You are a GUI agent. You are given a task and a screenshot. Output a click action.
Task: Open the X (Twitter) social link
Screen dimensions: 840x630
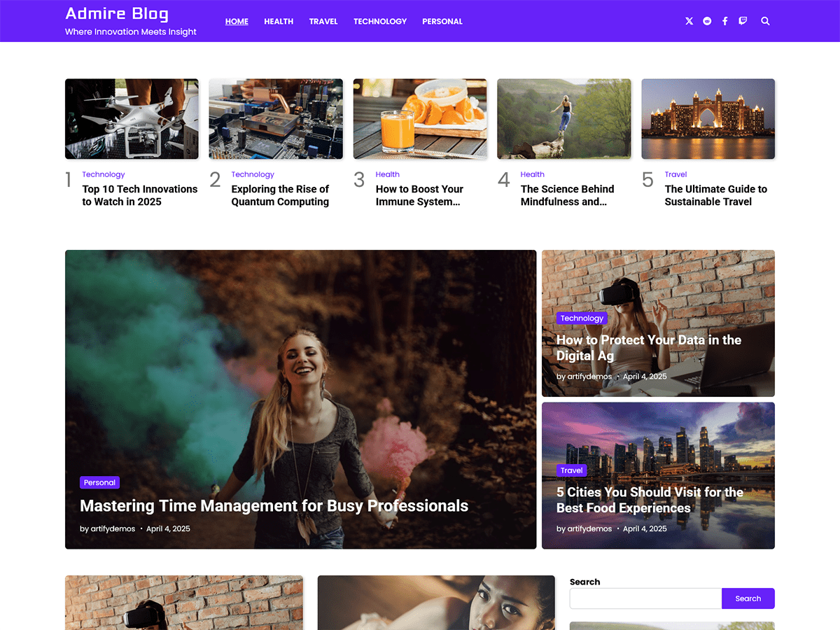pos(689,21)
